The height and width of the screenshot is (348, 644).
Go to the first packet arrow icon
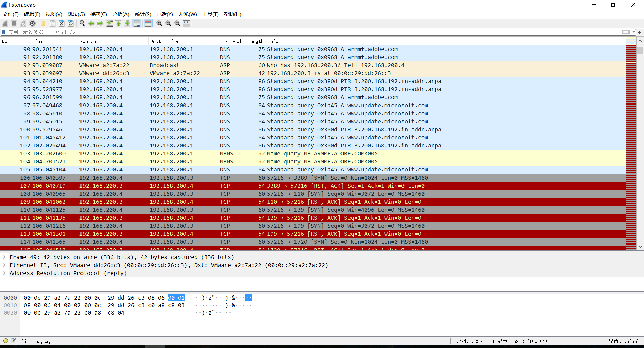click(x=118, y=23)
